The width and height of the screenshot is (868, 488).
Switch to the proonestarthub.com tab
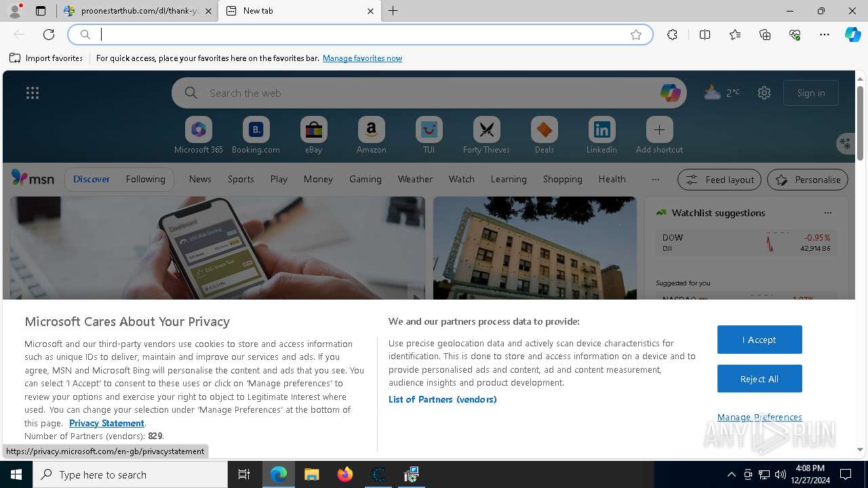click(131, 11)
